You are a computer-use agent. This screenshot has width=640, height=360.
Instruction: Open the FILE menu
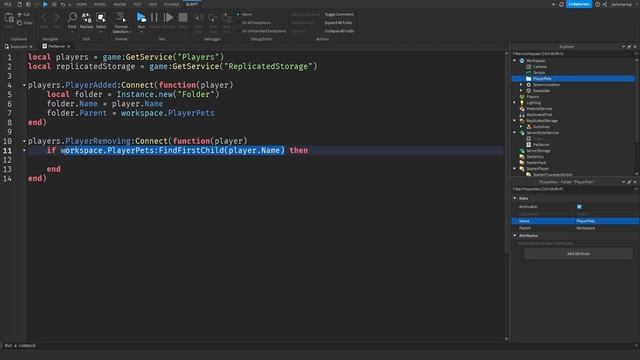(x=7, y=4)
